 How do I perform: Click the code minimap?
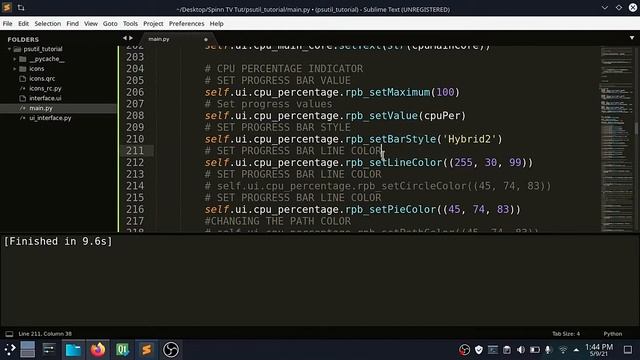(616, 139)
